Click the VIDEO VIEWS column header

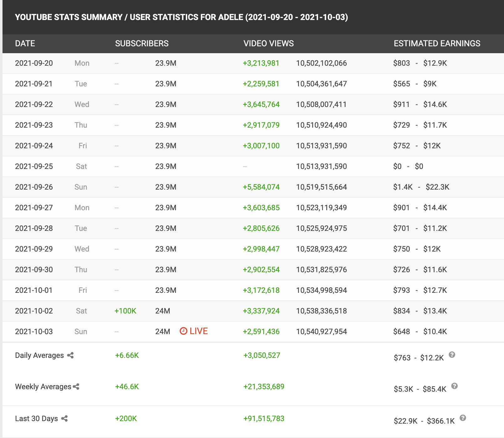[x=269, y=43]
